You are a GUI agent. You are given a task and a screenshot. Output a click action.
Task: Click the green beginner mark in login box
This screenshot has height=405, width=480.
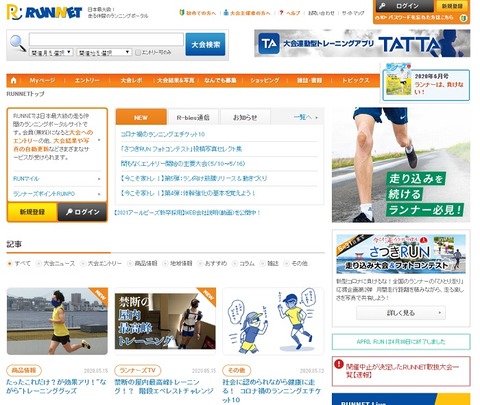point(463,18)
